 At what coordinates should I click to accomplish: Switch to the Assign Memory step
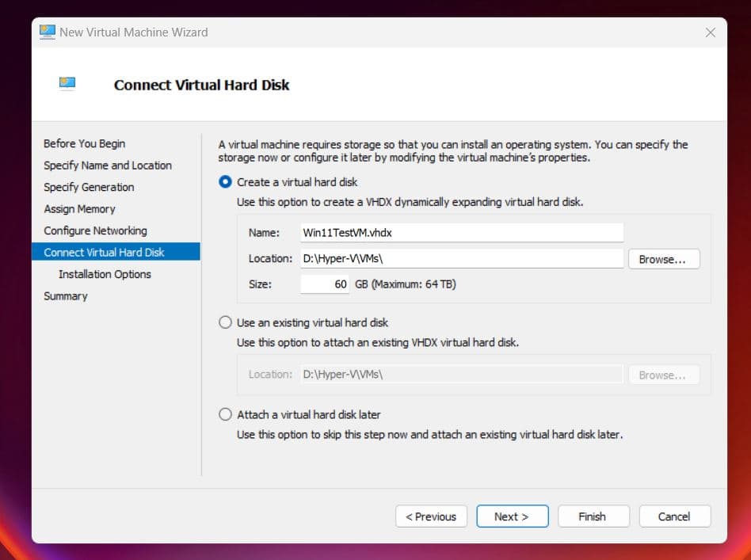(79, 209)
